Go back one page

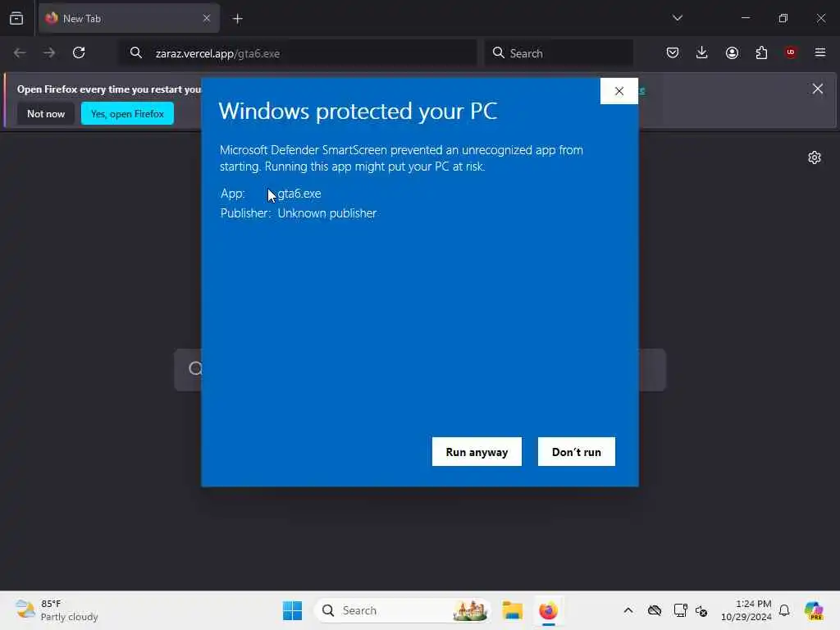click(20, 52)
